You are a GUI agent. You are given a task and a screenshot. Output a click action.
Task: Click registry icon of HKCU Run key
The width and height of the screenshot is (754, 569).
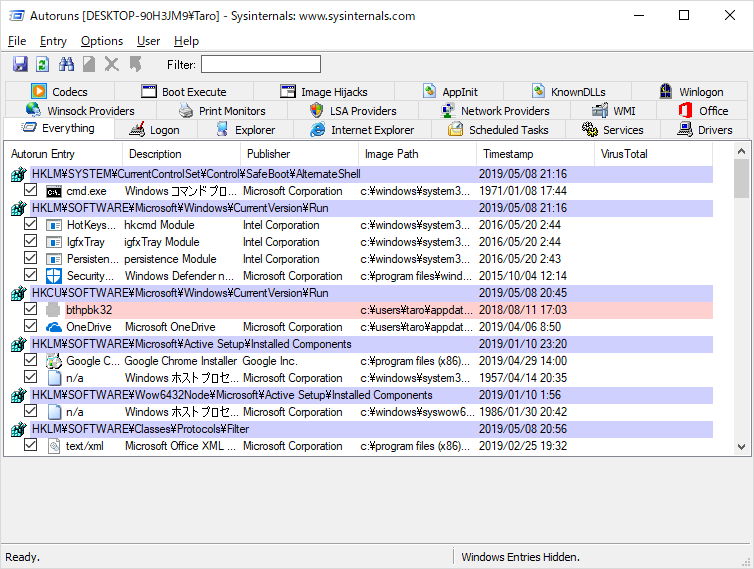(x=18, y=293)
